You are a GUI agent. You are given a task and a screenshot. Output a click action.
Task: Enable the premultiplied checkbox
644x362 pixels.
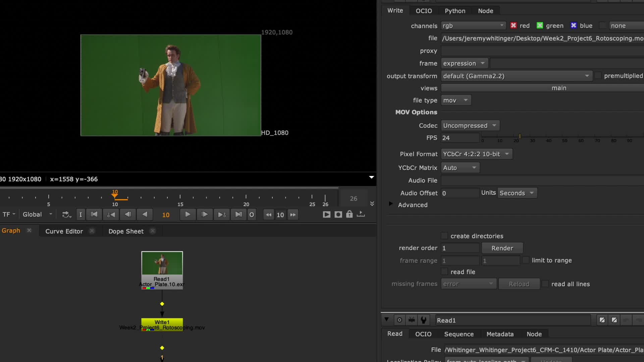click(x=599, y=76)
